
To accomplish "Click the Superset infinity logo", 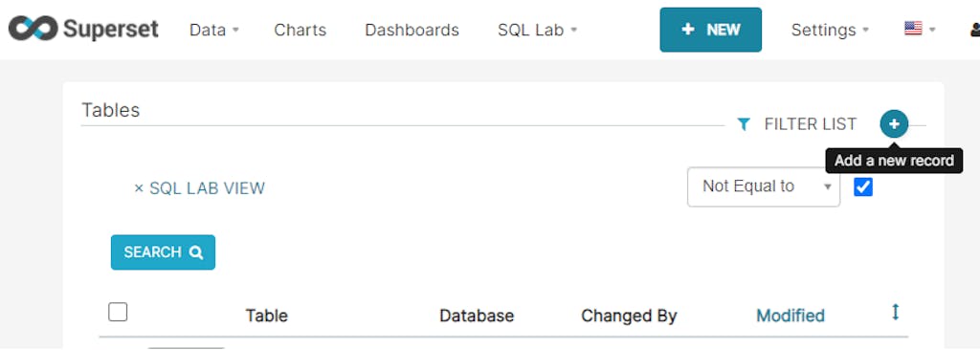I will [x=33, y=29].
